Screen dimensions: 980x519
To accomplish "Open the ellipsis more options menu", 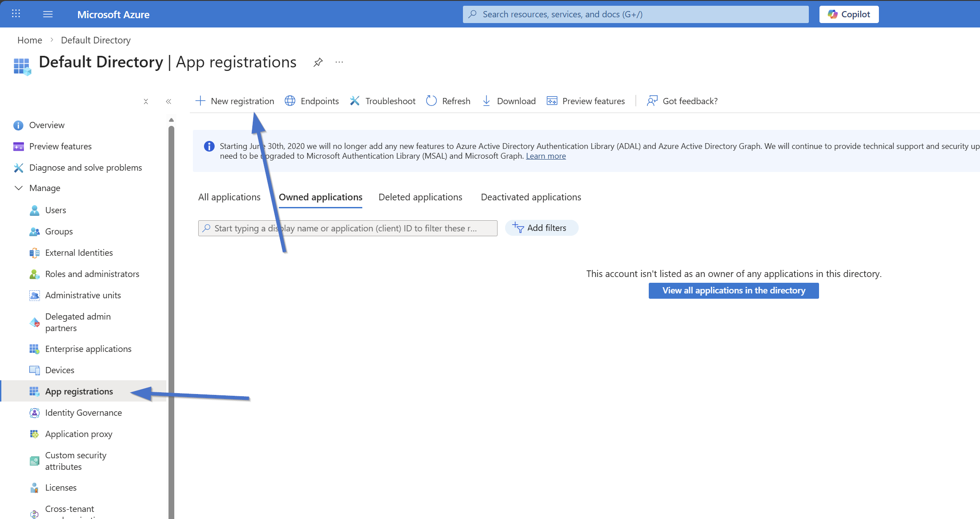I will [x=339, y=62].
